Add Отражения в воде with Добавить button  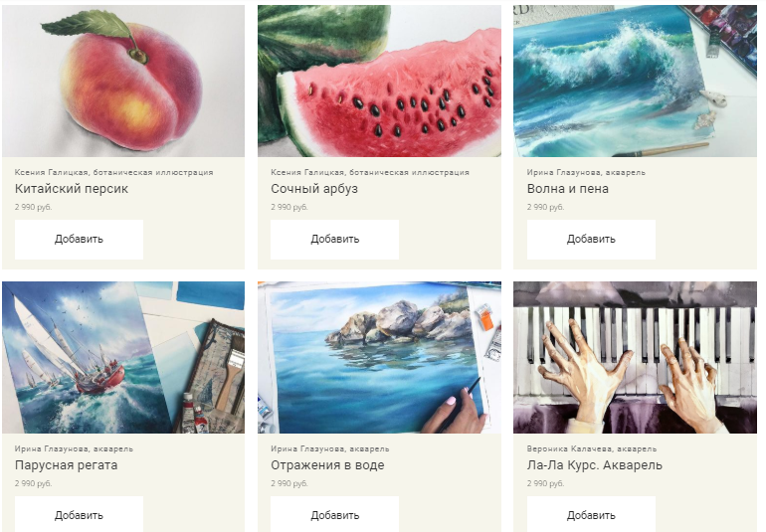[x=334, y=514]
